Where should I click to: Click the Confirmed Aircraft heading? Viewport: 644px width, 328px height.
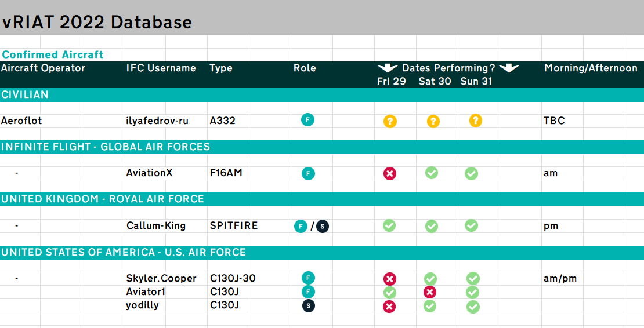tap(53, 54)
